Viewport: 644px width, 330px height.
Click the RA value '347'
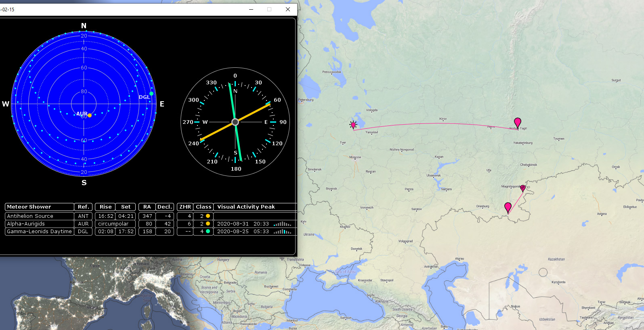[x=147, y=216]
